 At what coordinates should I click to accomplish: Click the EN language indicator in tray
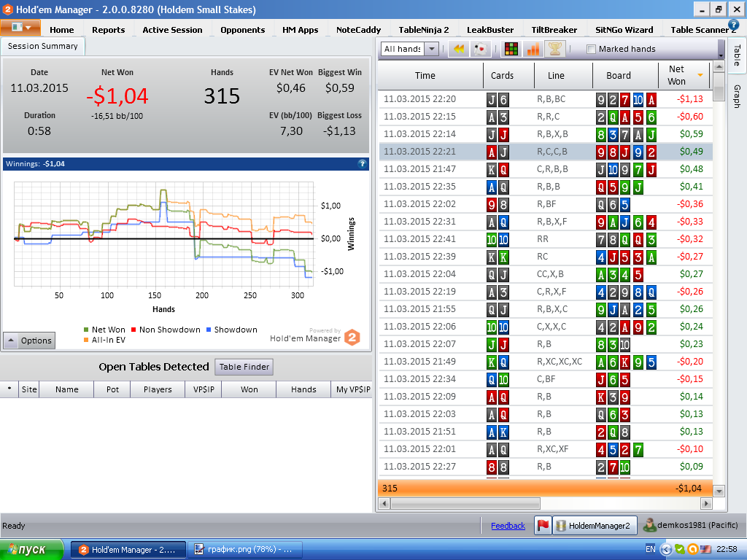[650, 549]
